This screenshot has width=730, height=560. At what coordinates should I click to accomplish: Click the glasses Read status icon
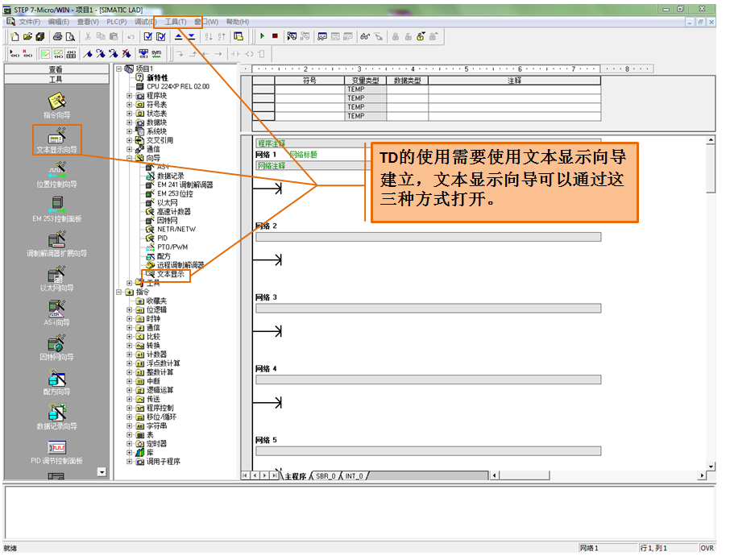point(365,36)
